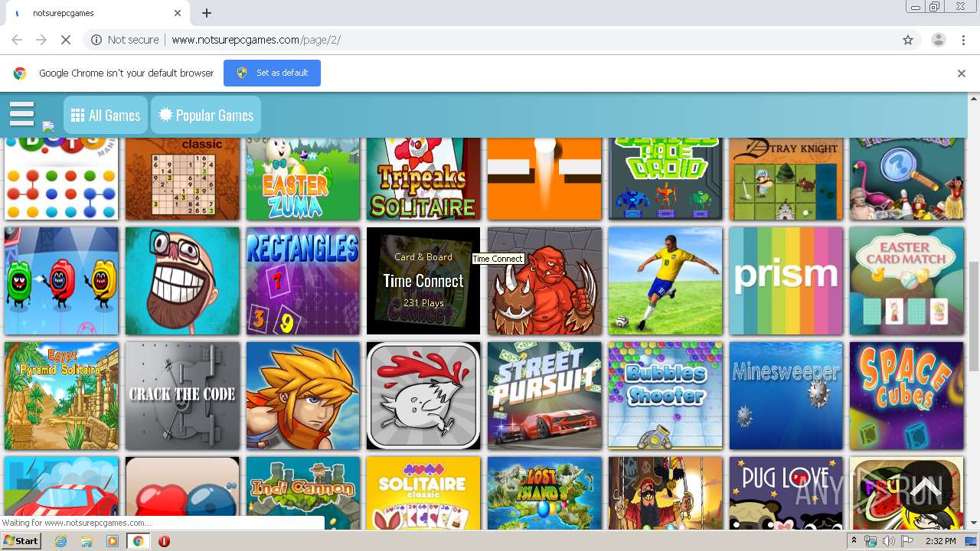980x551 pixels.
Task: Open the pirate game thumbnail
Action: (665, 493)
